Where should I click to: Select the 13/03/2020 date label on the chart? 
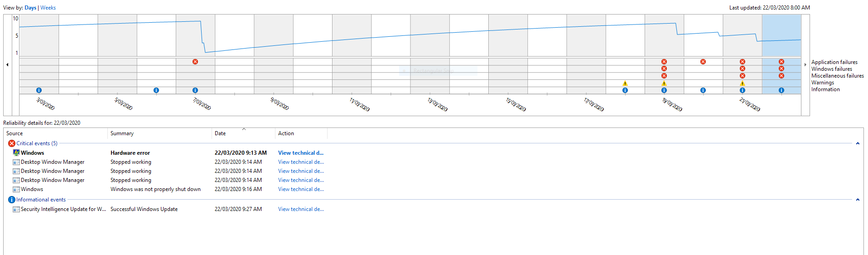[x=437, y=104]
